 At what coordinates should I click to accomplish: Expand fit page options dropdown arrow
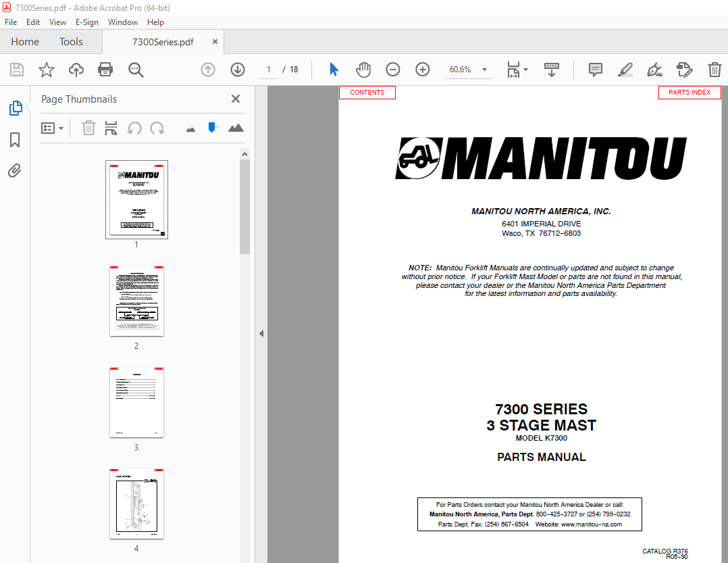pos(525,70)
